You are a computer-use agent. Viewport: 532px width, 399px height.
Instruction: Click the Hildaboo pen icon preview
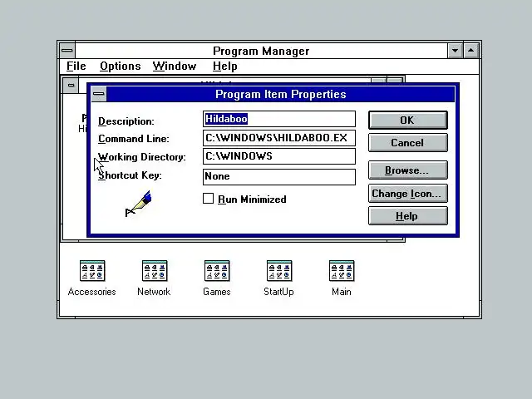coord(139,204)
